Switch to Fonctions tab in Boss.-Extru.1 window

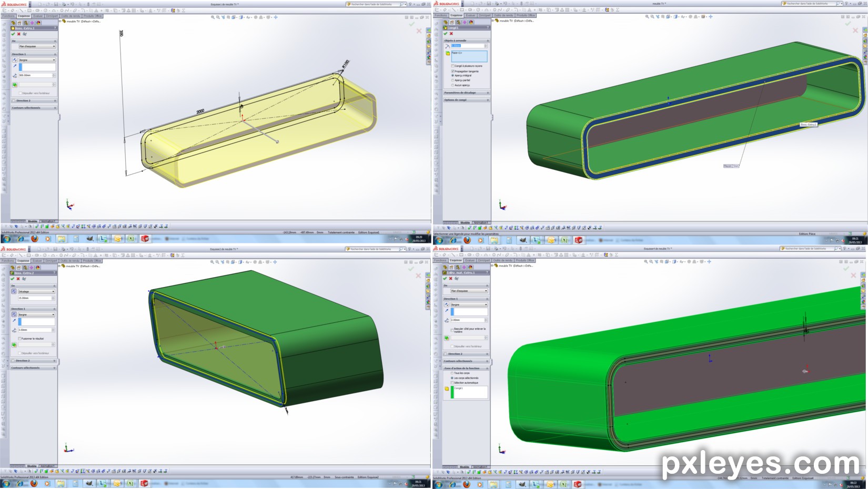coord(8,16)
